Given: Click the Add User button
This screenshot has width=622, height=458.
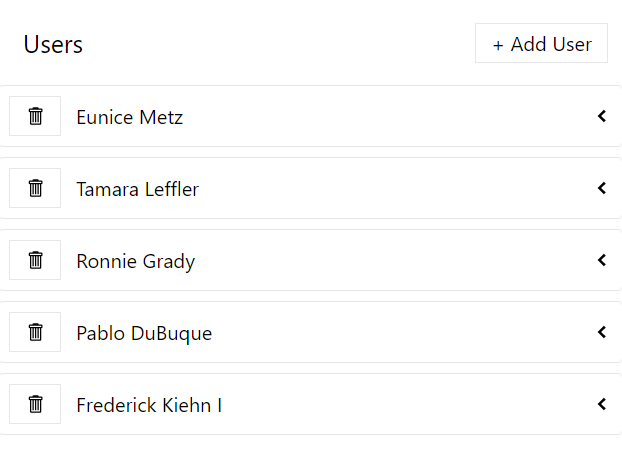Looking at the screenshot, I should pyautogui.click(x=541, y=44).
